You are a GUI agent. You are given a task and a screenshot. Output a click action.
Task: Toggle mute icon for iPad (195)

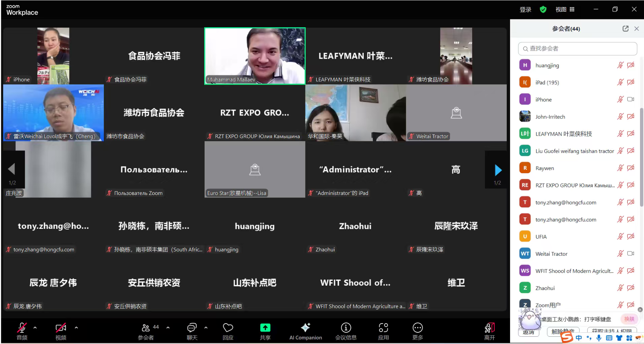[x=620, y=82]
